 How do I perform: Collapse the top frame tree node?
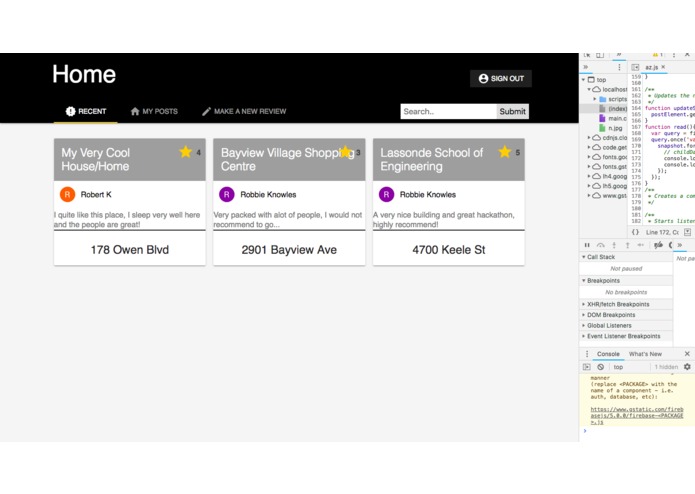tap(583, 80)
